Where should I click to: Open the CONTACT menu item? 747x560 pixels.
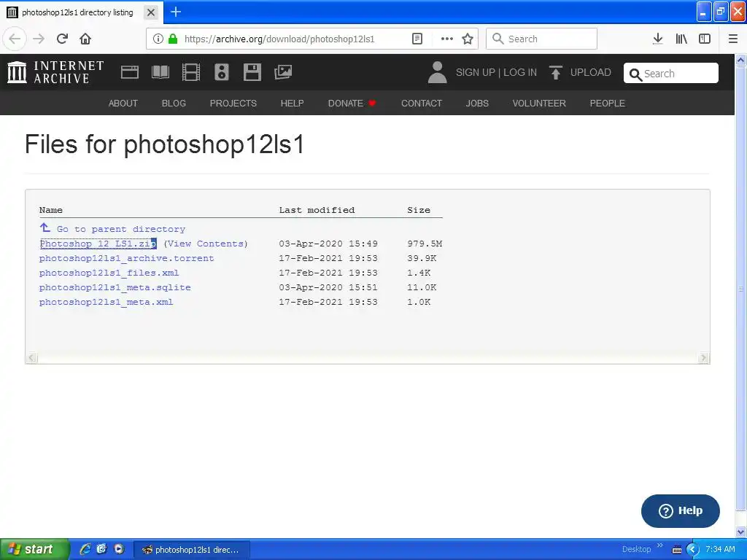coord(422,104)
